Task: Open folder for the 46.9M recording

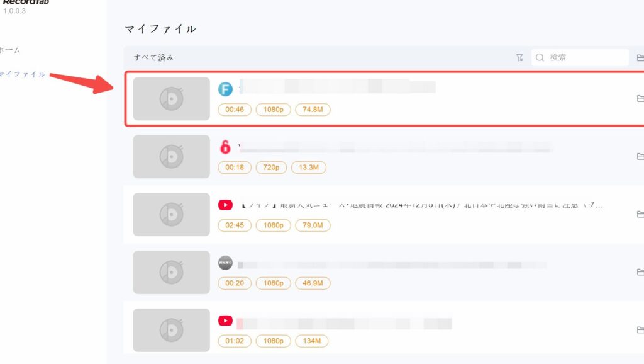Action: [640, 272]
